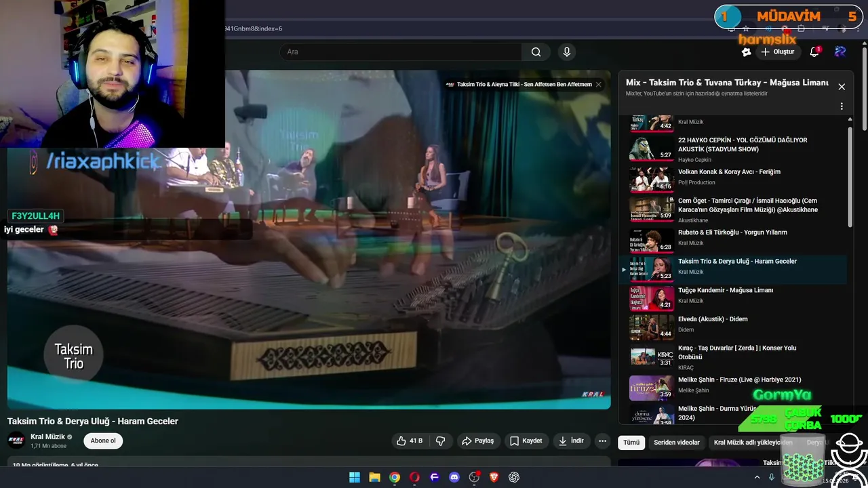Click the taskbar microphone tray icon

(771, 477)
